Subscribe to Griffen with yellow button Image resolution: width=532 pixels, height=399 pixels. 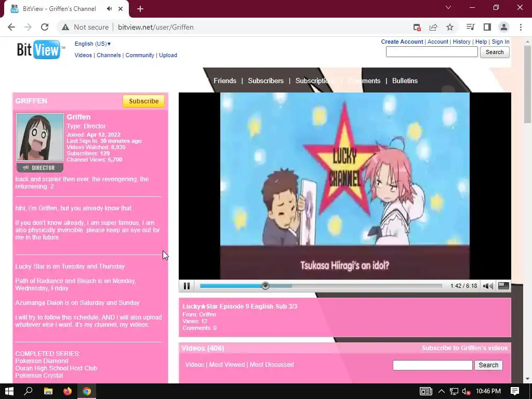click(x=143, y=101)
